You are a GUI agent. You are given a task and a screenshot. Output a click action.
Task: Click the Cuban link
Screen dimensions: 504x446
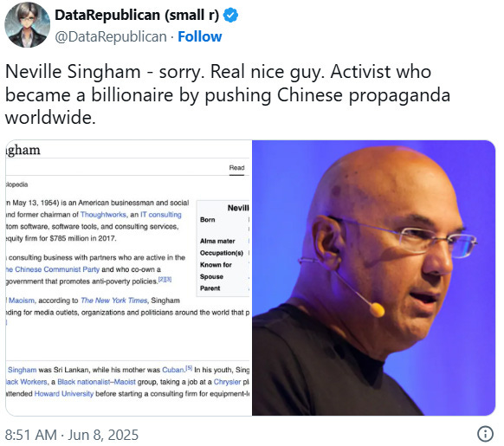point(172,370)
